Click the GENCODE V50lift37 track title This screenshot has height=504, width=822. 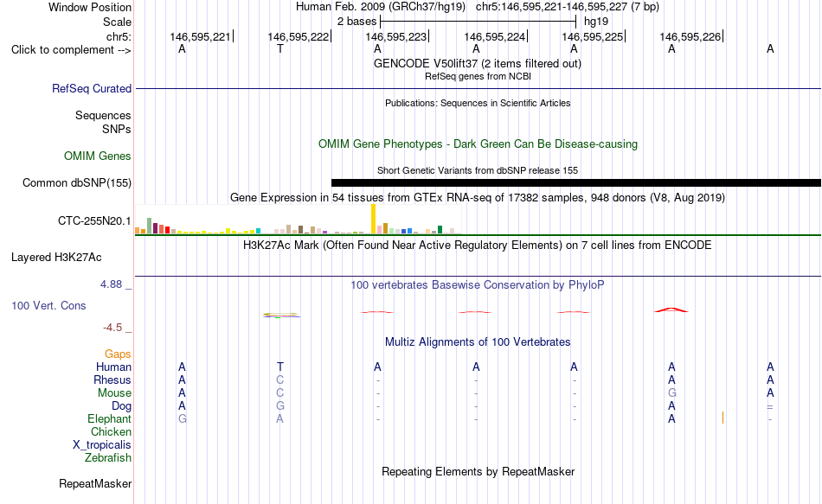[x=477, y=63]
